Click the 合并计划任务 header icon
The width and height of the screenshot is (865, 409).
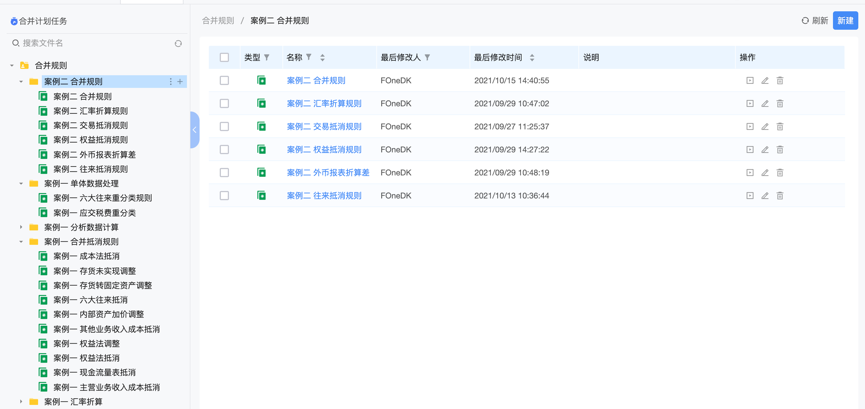coord(14,22)
